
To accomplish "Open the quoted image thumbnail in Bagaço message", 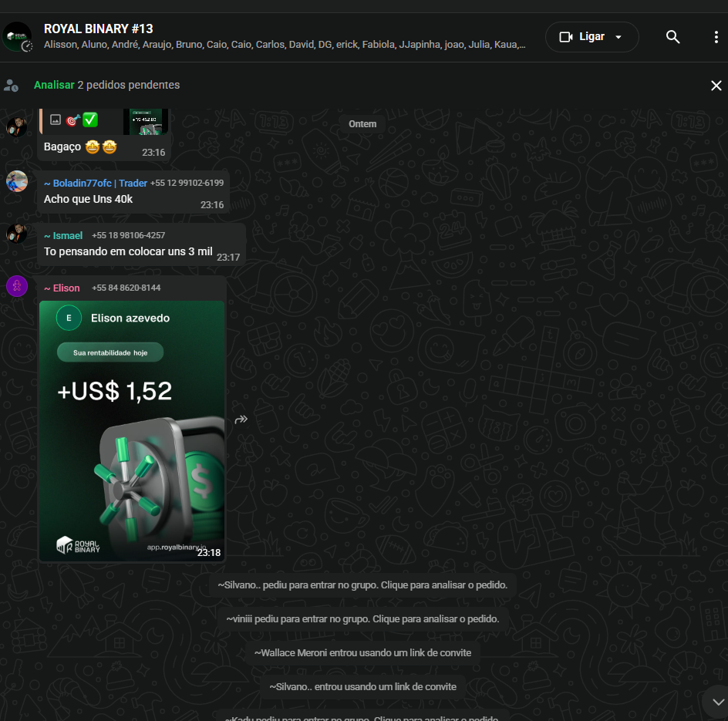I will [145, 122].
